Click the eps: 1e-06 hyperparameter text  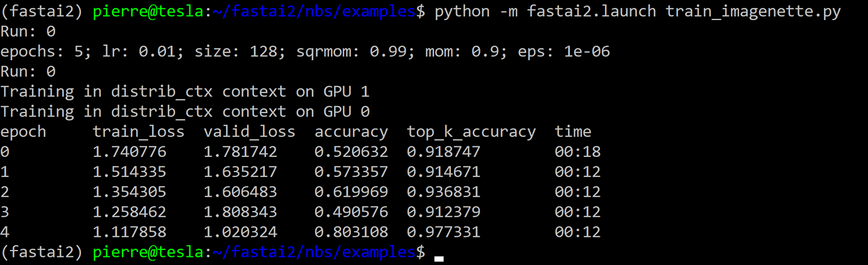564,51
